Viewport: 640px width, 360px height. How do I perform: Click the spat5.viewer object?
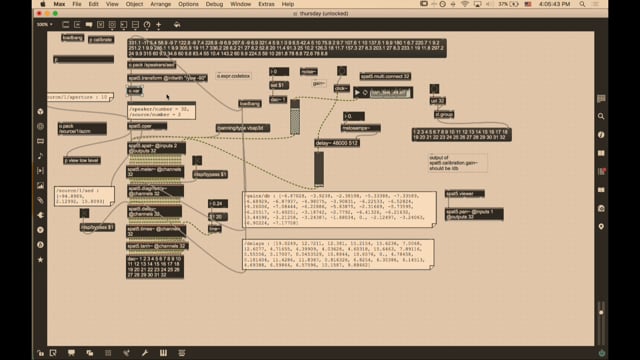tap(464, 194)
